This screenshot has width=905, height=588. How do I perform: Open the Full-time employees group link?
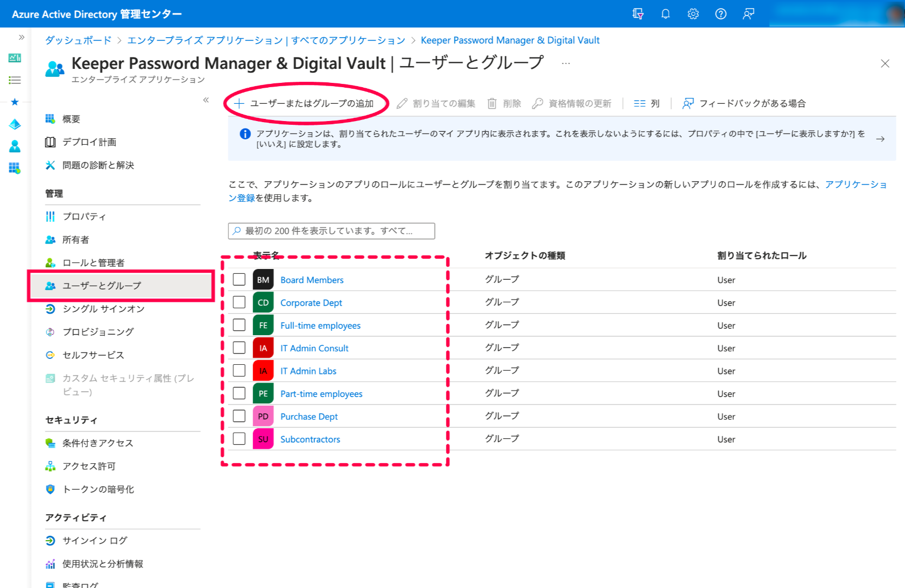coord(320,325)
